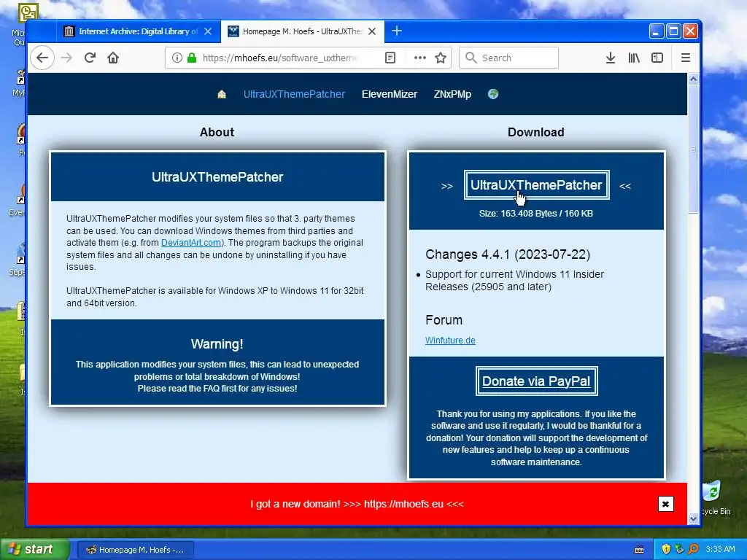Click the vertical scrollbar thumb
The width and height of the screenshot is (747, 560).
click(x=693, y=149)
